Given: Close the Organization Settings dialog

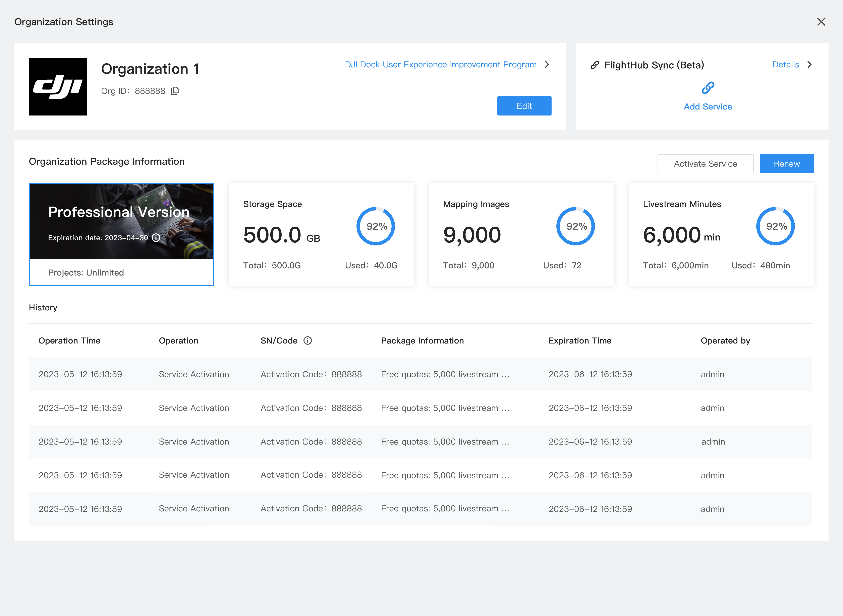Looking at the screenshot, I should 821,22.
